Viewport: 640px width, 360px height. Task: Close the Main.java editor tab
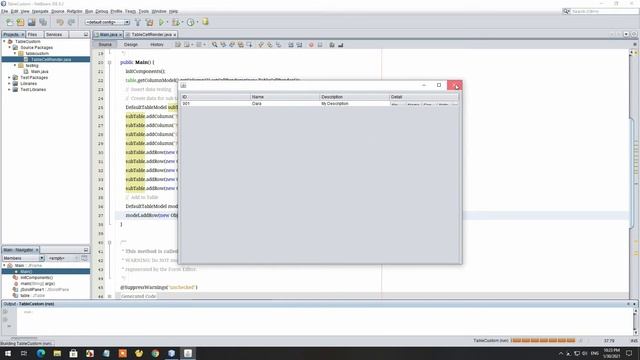click(x=120, y=35)
